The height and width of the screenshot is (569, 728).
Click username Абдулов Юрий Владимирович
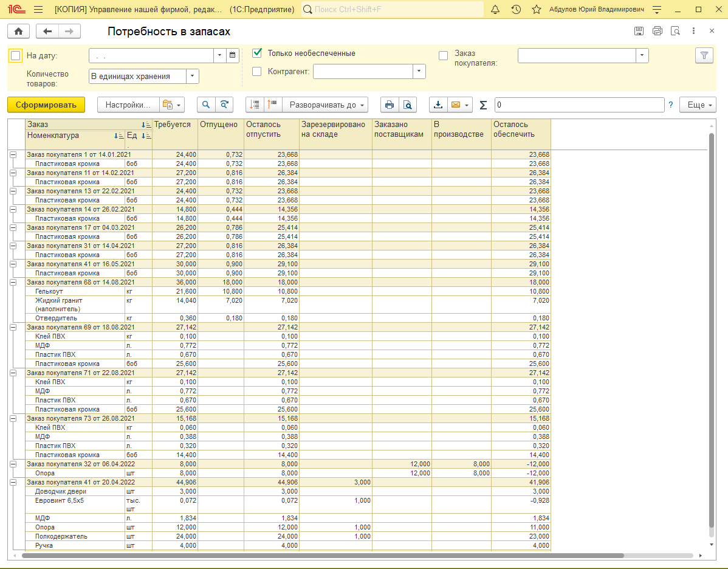click(x=597, y=9)
